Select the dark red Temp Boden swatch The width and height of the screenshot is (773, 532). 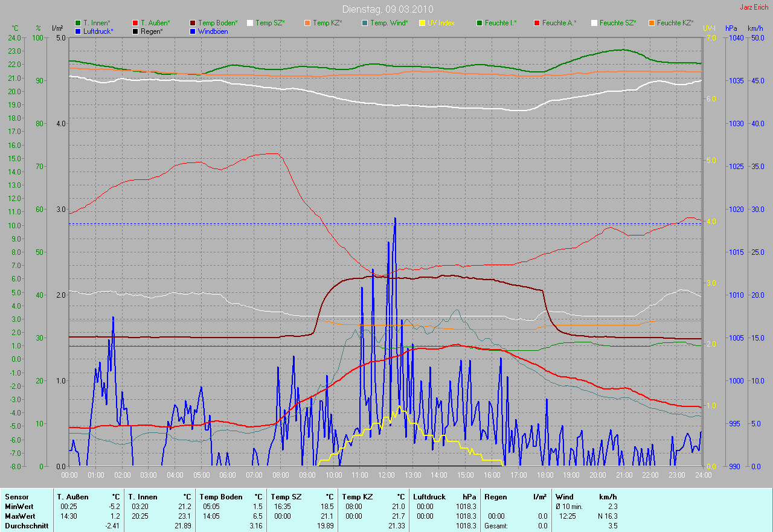coord(193,23)
